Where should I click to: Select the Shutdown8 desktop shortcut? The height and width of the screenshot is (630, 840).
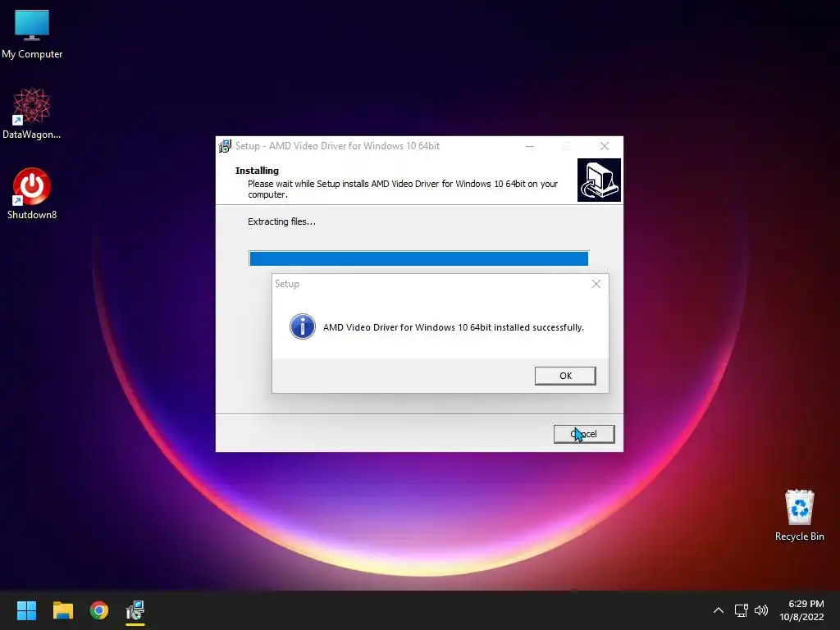click(32, 194)
